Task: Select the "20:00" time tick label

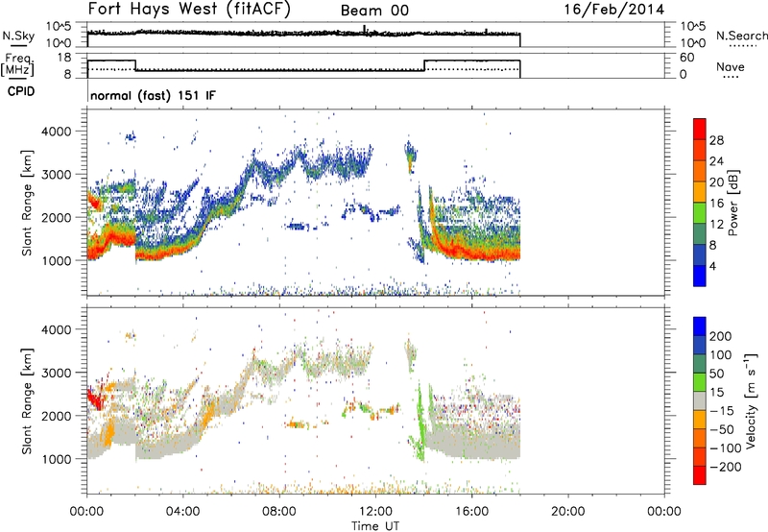Action: (567, 512)
